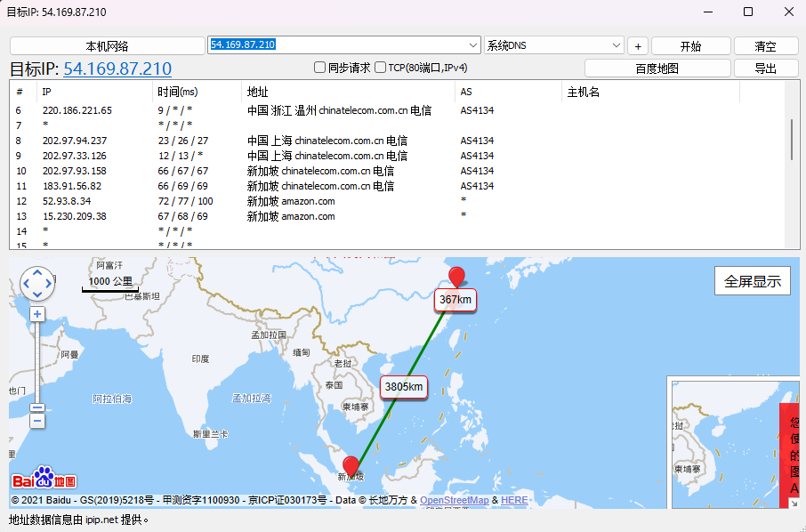Open the 54.169.87.210 target IP link
806x532 pixels.
pyautogui.click(x=117, y=69)
